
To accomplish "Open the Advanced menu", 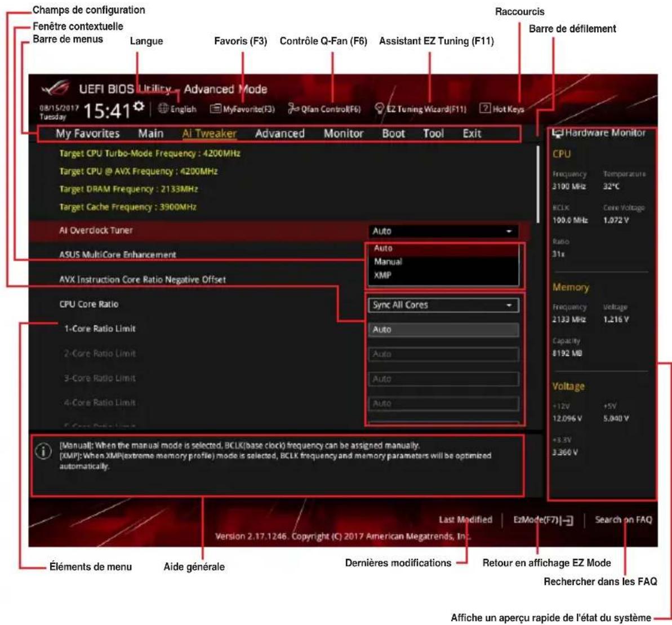I will click(x=280, y=134).
